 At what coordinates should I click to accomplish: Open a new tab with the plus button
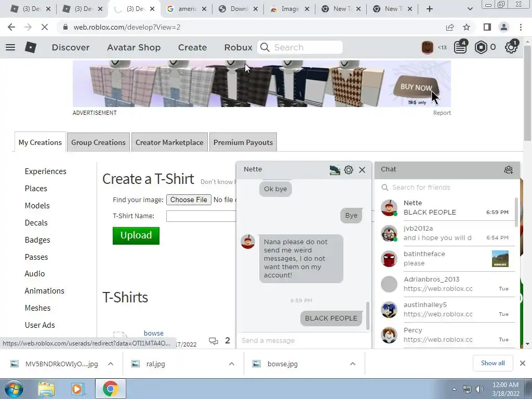tap(430, 9)
